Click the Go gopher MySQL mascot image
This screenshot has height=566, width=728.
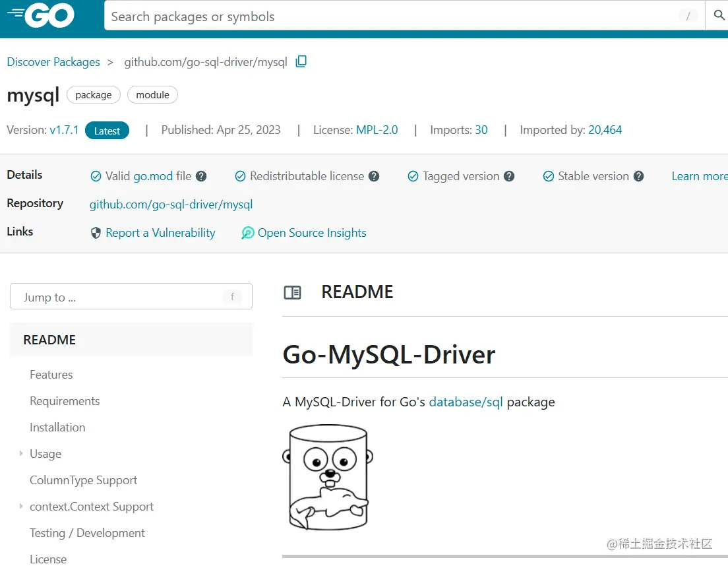tap(328, 477)
